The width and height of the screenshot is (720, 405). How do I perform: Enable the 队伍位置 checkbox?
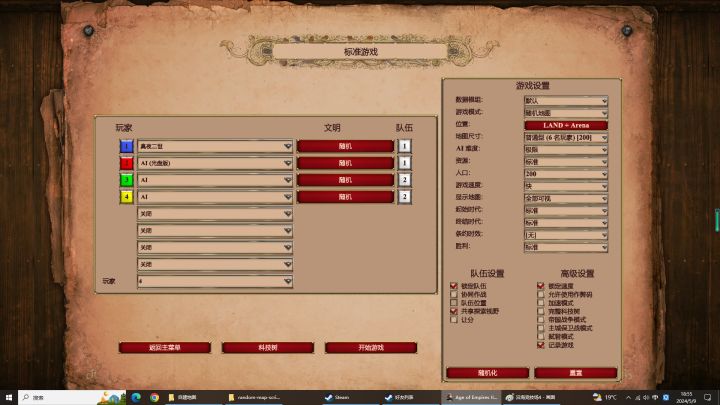(x=454, y=303)
